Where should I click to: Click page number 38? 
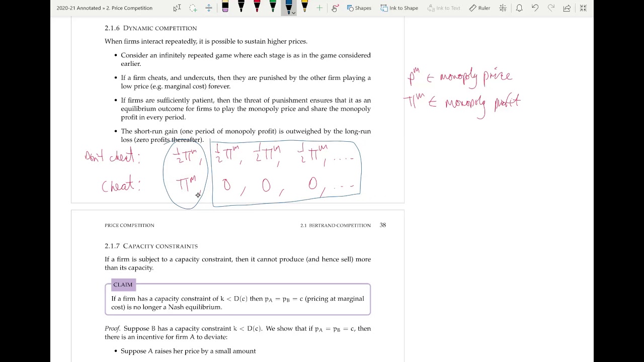tap(383, 225)
